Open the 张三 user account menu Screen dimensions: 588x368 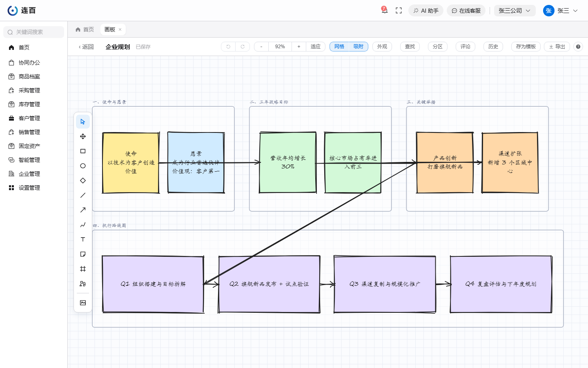pos(561,11)
